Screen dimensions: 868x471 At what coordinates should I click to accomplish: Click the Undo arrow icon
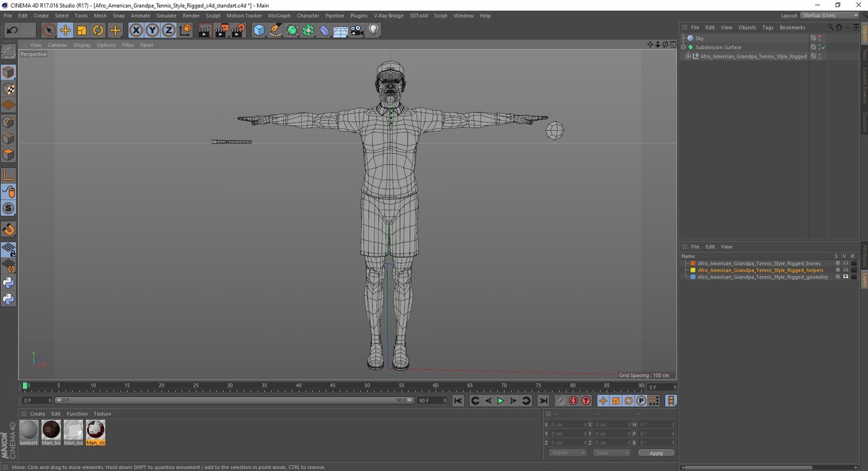point(12,30)
